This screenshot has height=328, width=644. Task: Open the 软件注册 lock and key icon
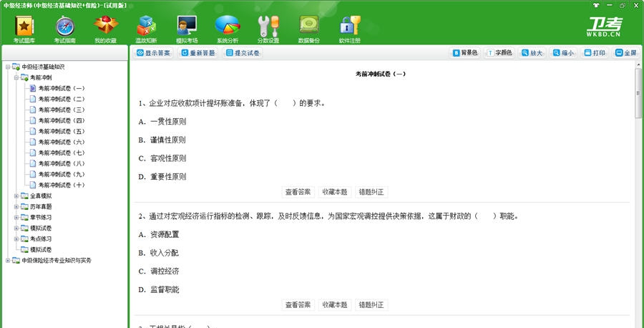click(349, 29)
